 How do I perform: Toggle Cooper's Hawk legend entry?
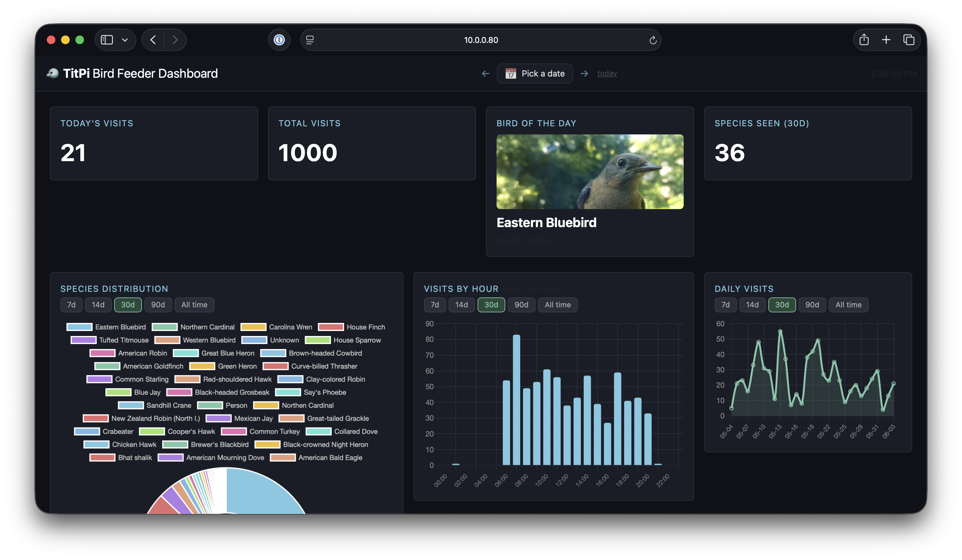(177, 432)
